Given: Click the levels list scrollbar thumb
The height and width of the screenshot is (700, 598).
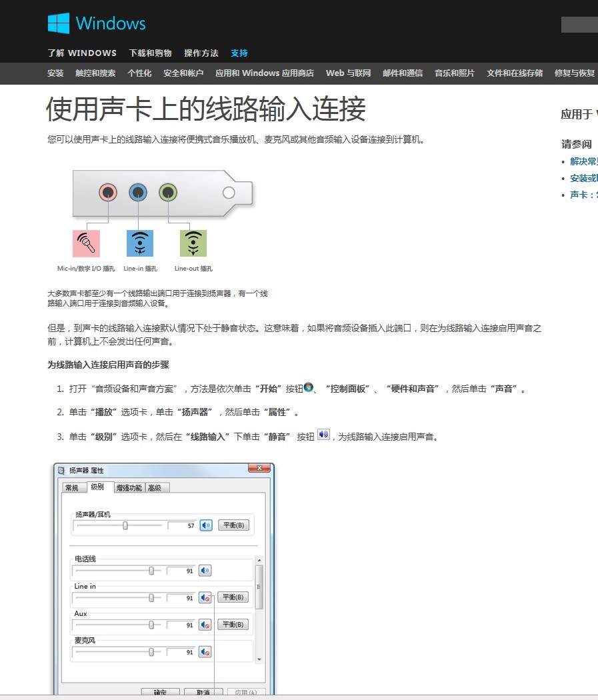Looking at the screenshot, I should (x=259, y=587).
